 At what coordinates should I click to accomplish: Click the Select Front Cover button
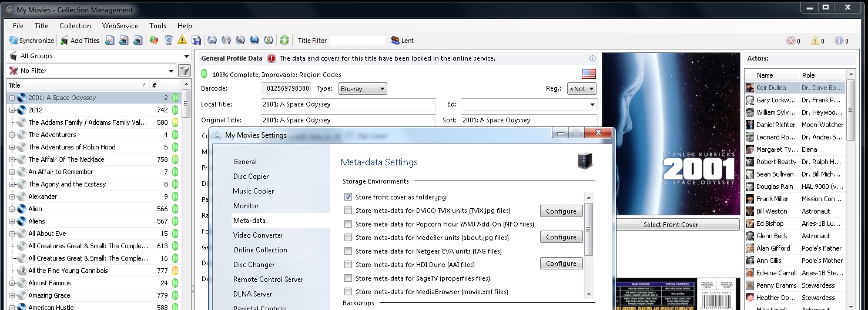[671, 225]
